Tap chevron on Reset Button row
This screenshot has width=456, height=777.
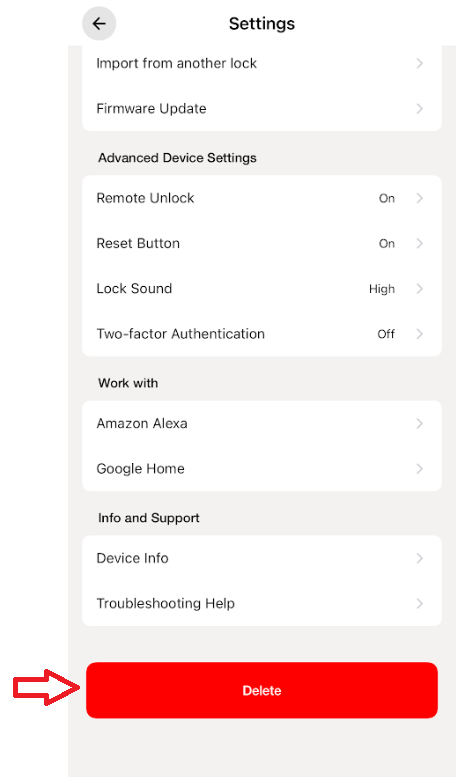pos(419,243)
